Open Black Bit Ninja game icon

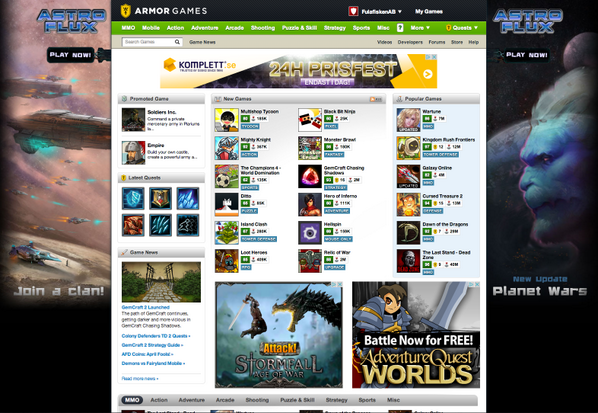click(x=310, y=120)
